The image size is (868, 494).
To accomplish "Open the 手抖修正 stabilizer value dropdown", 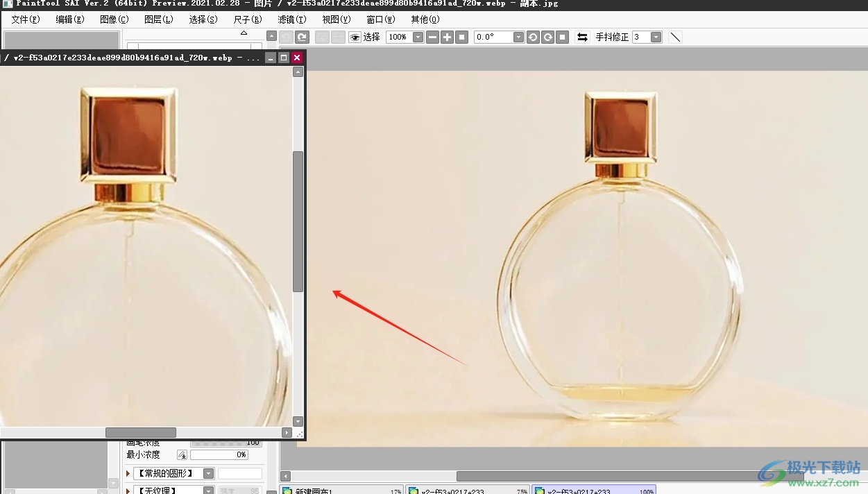I will click(656, 37).
